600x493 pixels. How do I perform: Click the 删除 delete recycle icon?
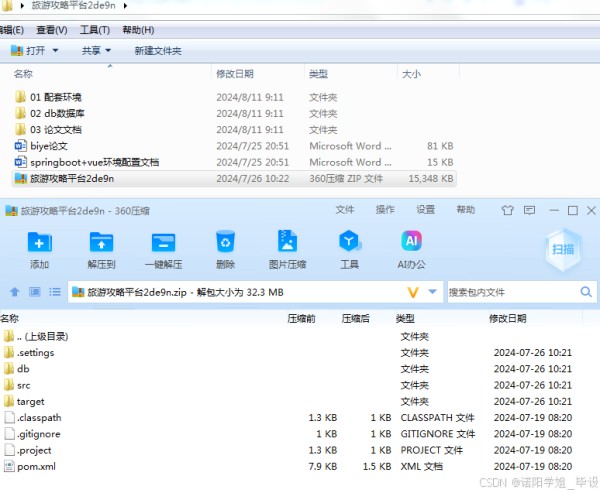tap(225, 242)
